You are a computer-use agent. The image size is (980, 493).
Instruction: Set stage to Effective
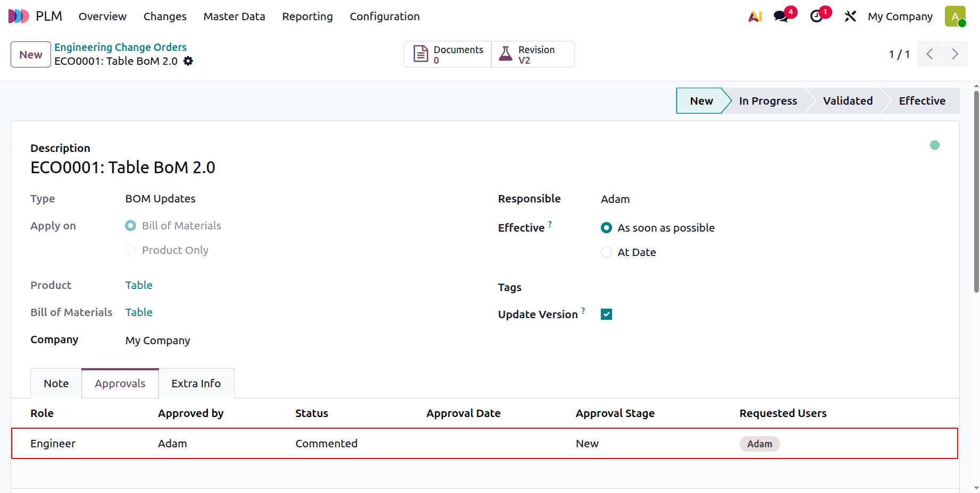(x=922, y=101)
